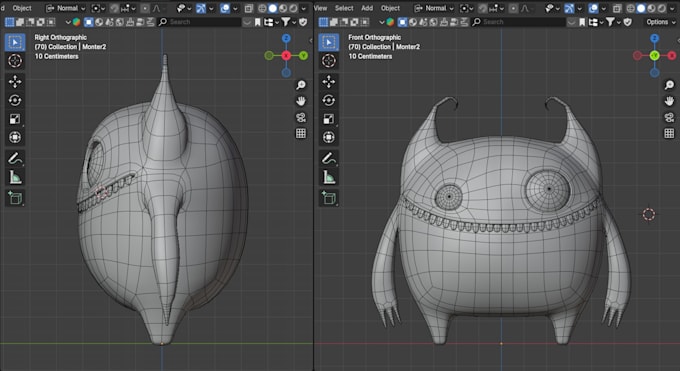This screenshot has width=680, height=371.
Task: Enable solid shading in Front Orthographic viewport
Action: [x=641, y=9]
